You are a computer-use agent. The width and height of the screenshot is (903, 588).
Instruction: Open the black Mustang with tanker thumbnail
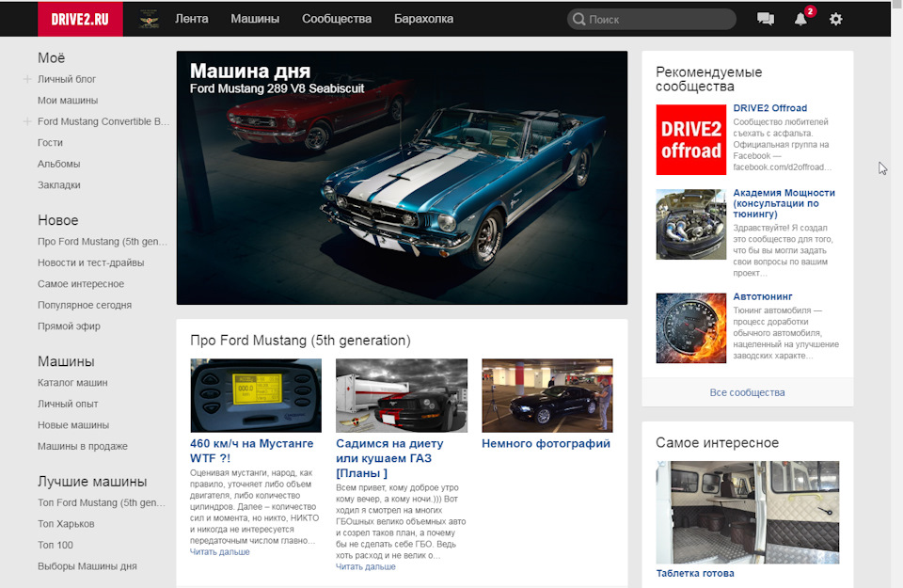pyautogui.click(x=402, y=396)
